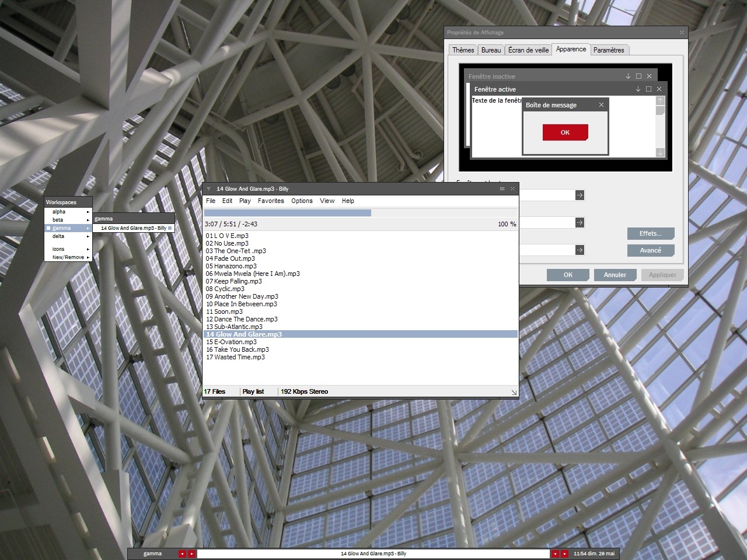Image resolution: width=747 pixels, height=560 pixels.
Task: Click the Annuler button
Action: point(615,275)
